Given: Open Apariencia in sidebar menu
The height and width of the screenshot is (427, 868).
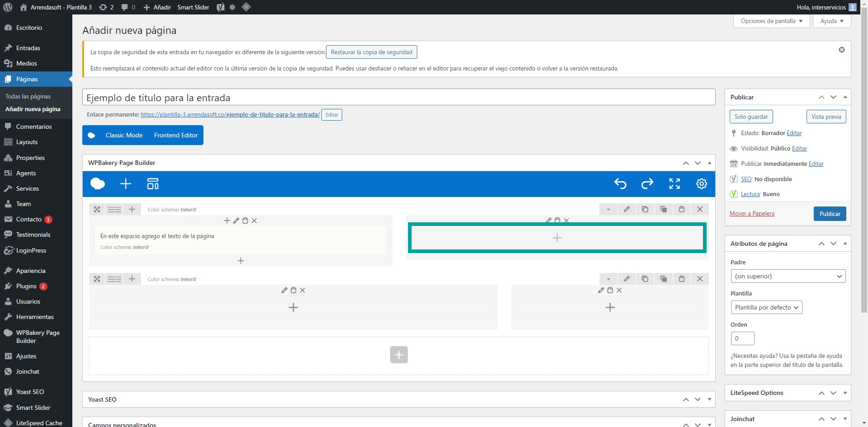Looking at the screenshot, I should (x=31, y=271).
